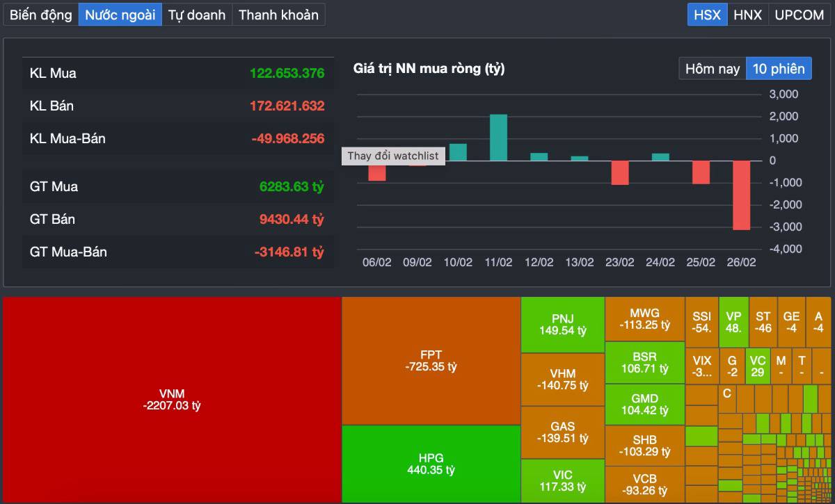Select the HPG 440.35 tỷ tile

[x=431, y=464]
